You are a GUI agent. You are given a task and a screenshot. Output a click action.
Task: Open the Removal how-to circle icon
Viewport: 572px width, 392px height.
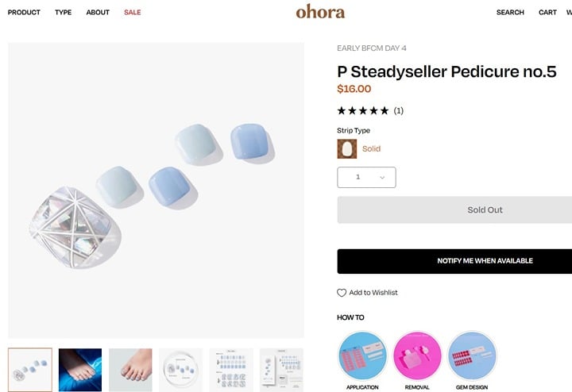point(417,356)
